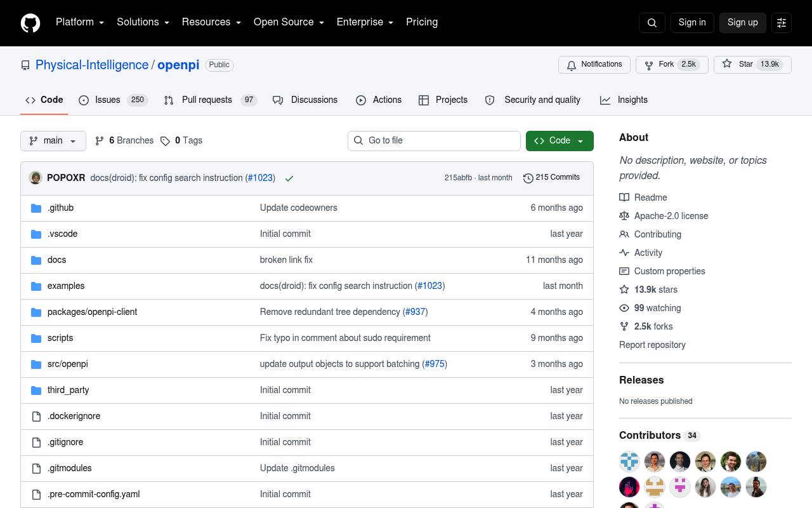Click the repository icon before Physical-Intelligence
This screenshot has height=508, width=812.
tap(25, 65)
